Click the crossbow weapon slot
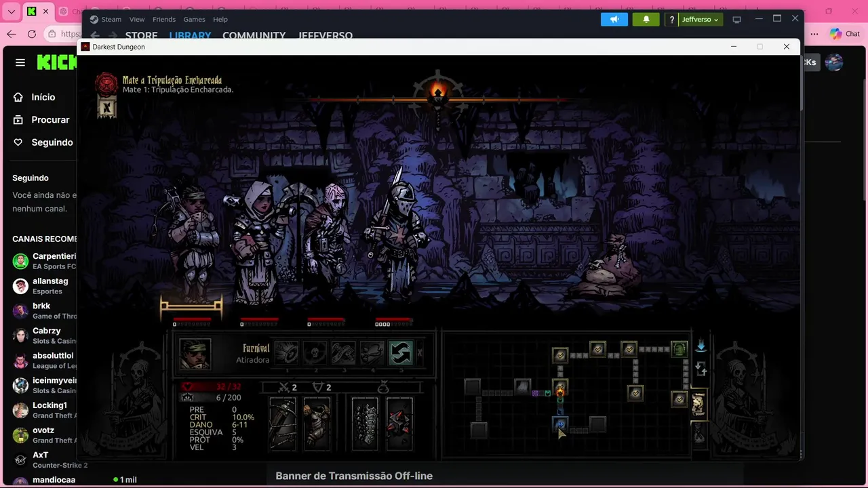The width and height of the screenshot is (868, 488). [282, 424]
